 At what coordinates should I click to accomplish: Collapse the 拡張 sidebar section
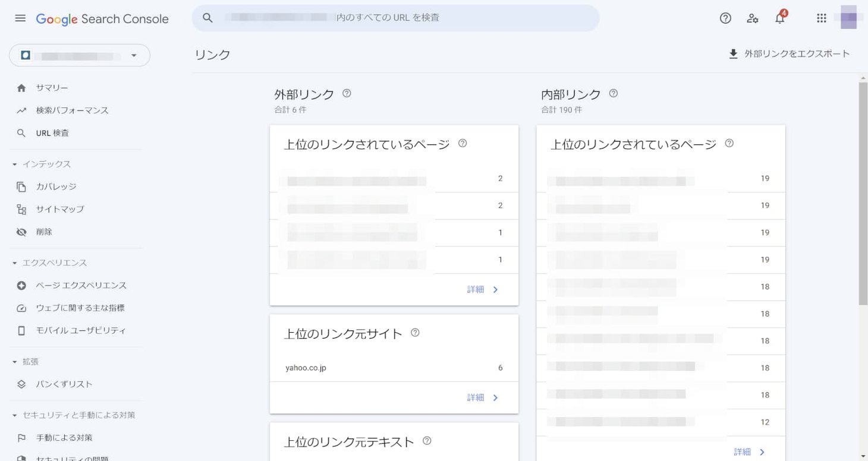tap(15, 361)
